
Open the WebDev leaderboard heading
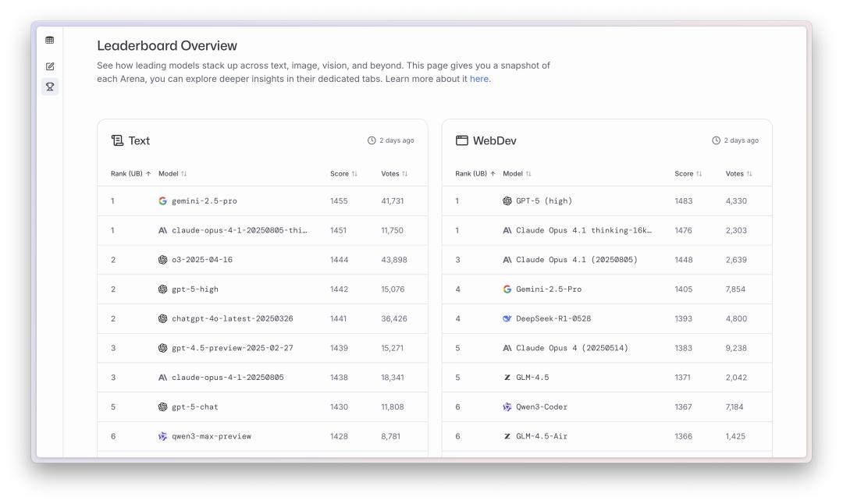[x=495, y=140]
